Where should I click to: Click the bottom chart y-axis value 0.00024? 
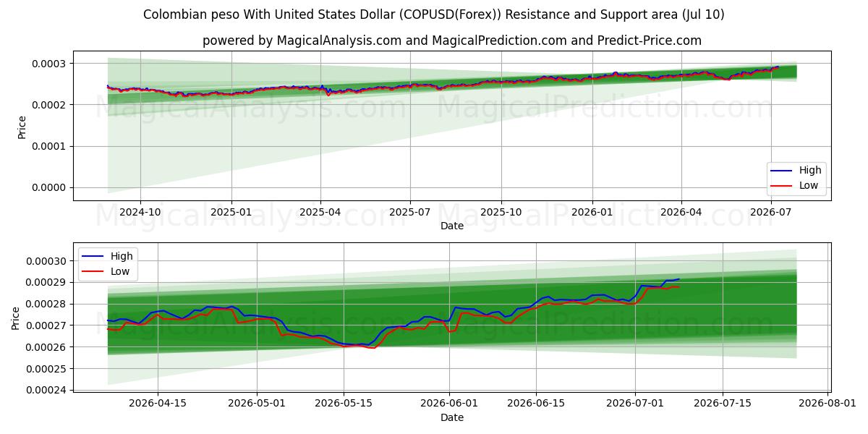[x=47, y=391]
